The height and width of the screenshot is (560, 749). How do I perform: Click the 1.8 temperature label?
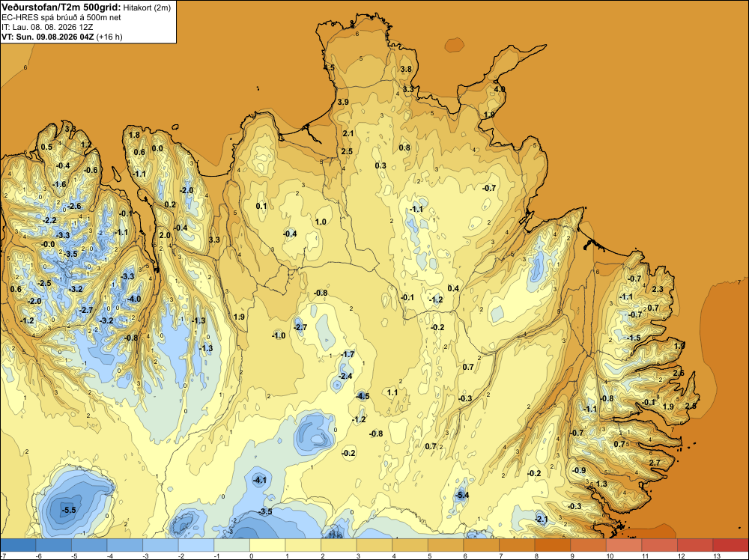(134, 135)
